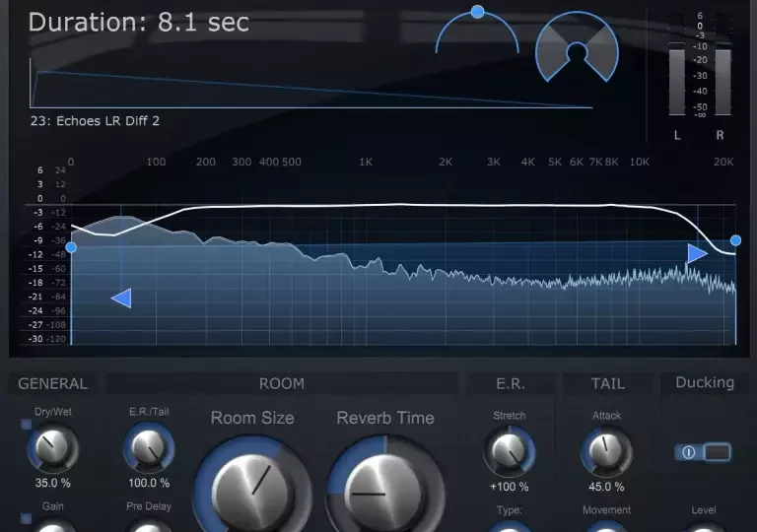Click the Level label under Ducking

tap(704, 509)
